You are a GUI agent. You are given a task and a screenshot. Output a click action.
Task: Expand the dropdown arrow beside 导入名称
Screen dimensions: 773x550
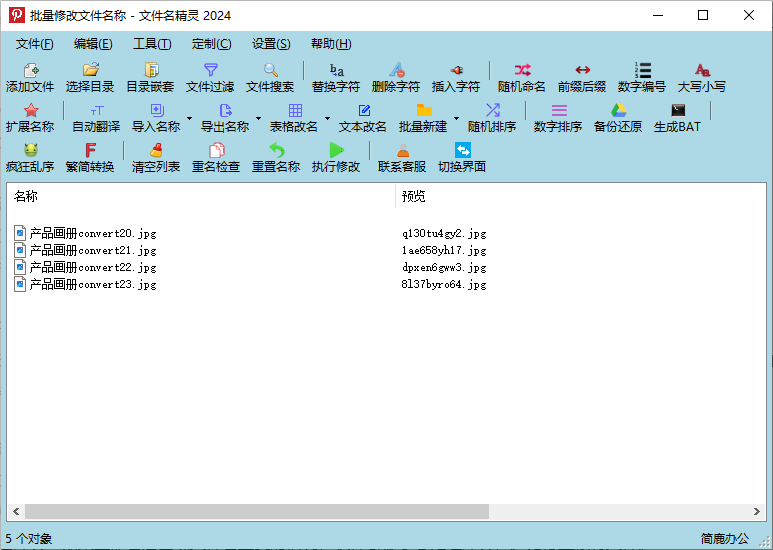coord(189,118)
